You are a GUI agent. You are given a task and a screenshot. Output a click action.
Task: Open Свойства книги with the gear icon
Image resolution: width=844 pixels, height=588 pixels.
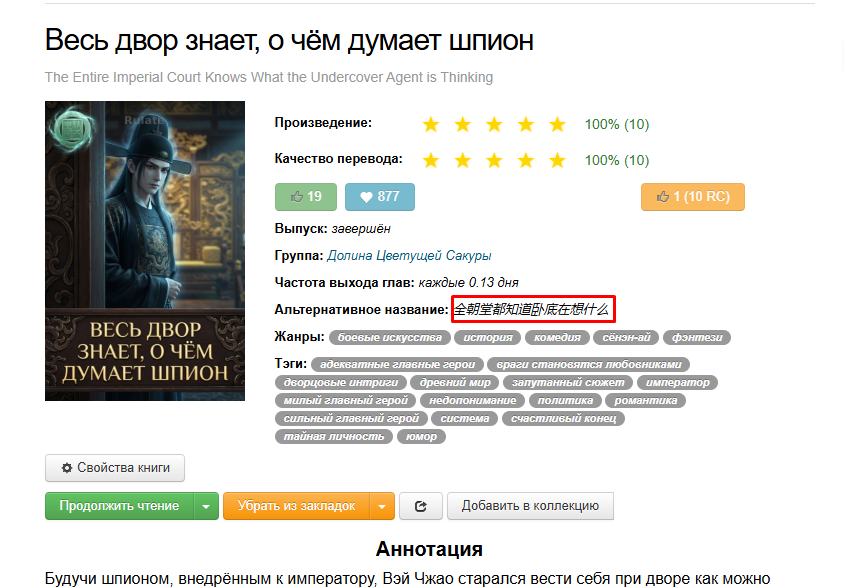pos(115,468)
